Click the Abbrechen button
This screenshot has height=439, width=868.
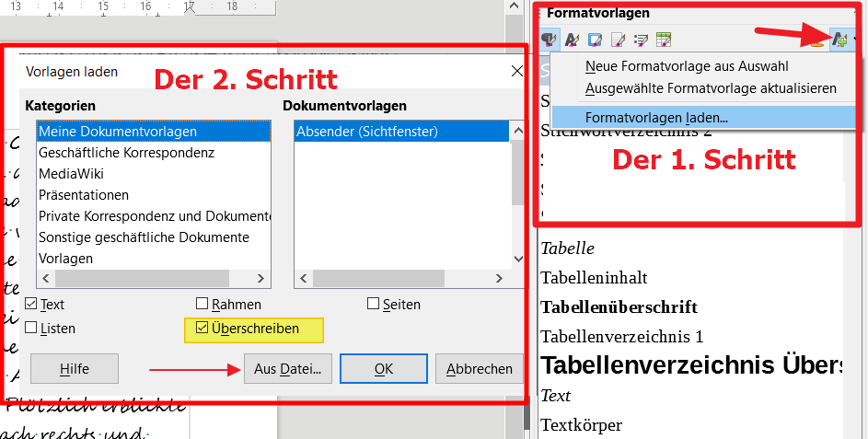coord(479,369)
